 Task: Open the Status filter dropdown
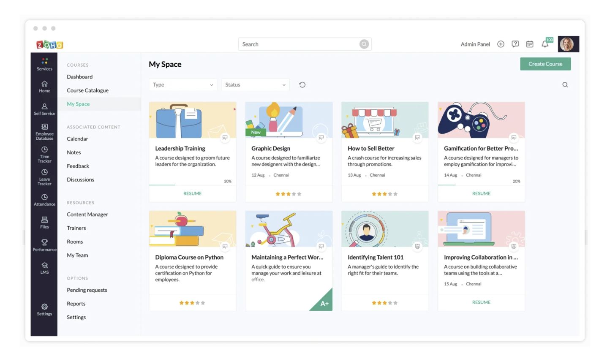255,84
